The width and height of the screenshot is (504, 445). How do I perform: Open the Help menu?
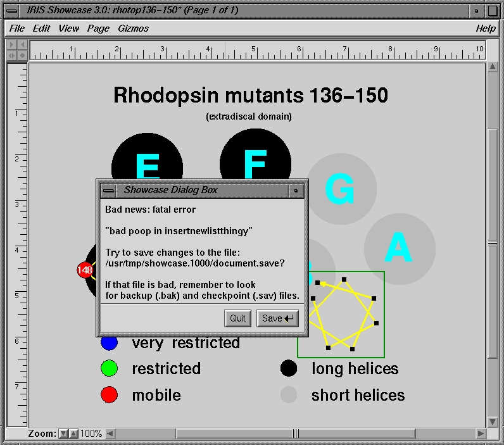[486, 28]
